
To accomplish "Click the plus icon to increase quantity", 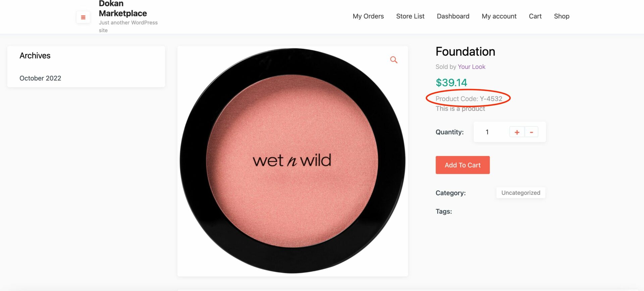I will coord(517,132).
